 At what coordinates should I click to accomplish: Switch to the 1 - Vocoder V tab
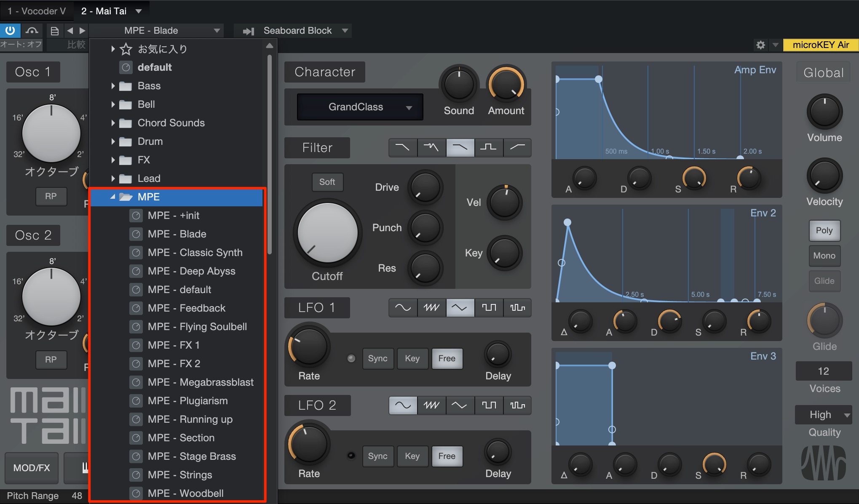[37, 11]
